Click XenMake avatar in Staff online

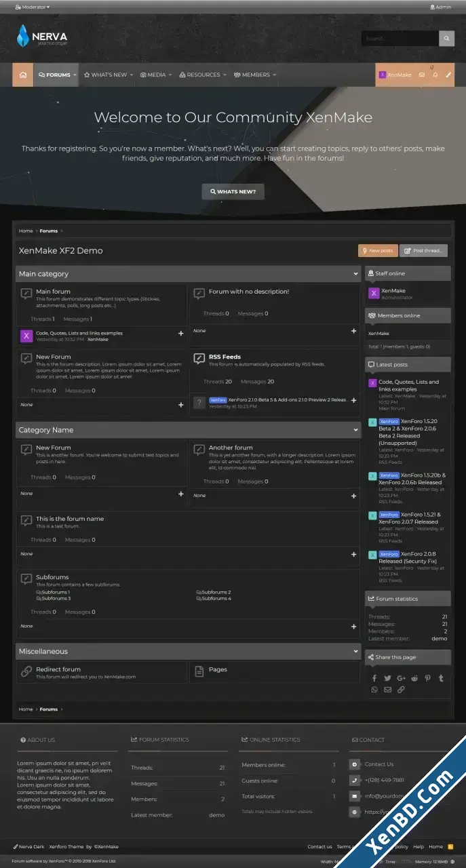[x=374, y=293]
